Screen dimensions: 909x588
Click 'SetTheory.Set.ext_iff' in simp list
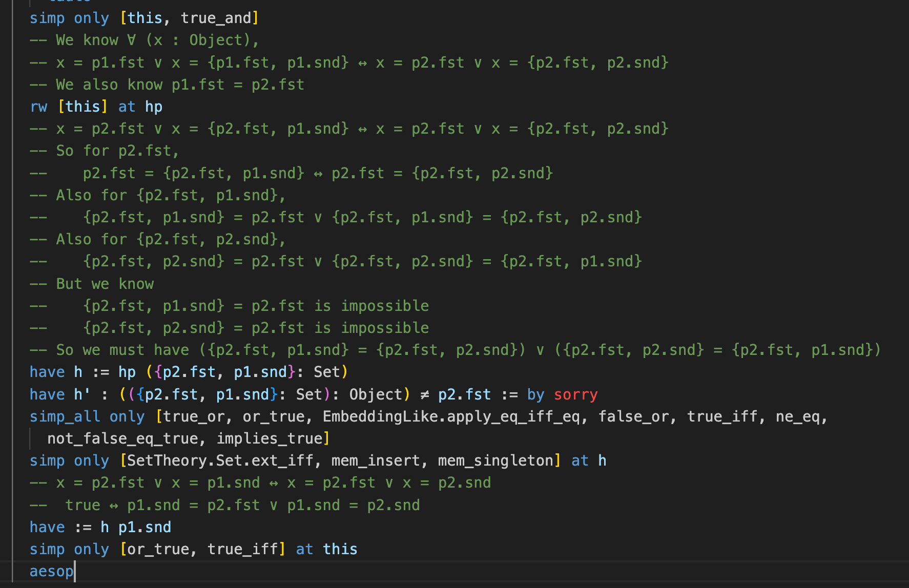click(220, 460)
